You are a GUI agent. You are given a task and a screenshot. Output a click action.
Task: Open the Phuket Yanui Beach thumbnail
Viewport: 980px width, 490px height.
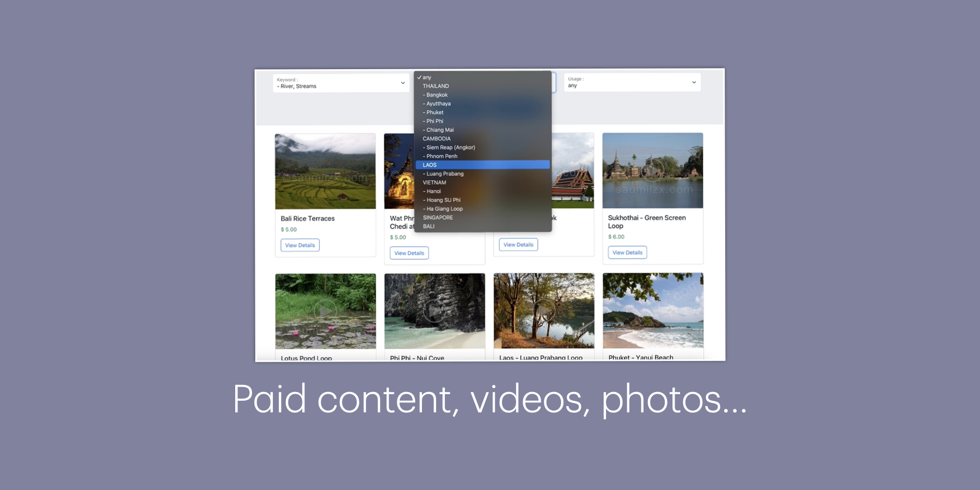click(653, 310)
